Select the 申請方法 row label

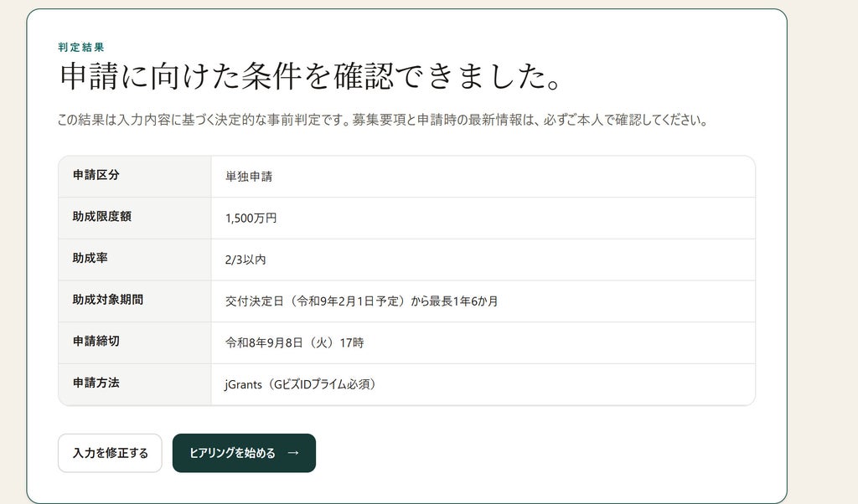pos(96,383)
